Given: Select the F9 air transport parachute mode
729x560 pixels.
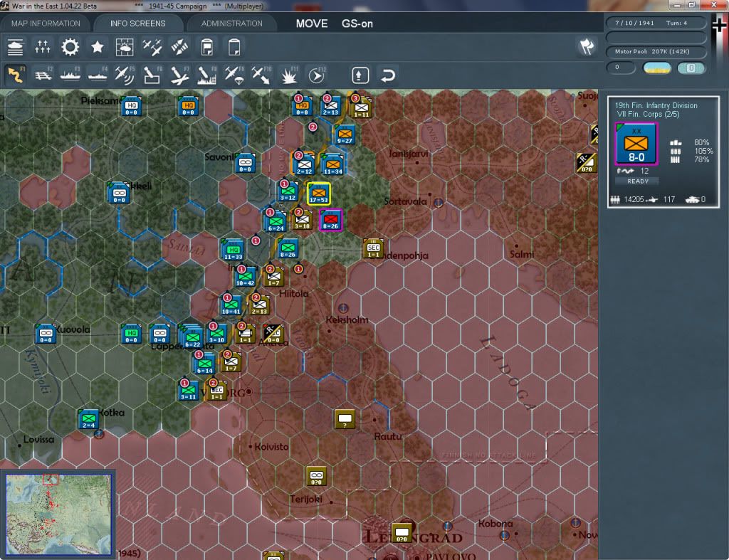Looking at the screenshot, I should (x=234, y=75).
